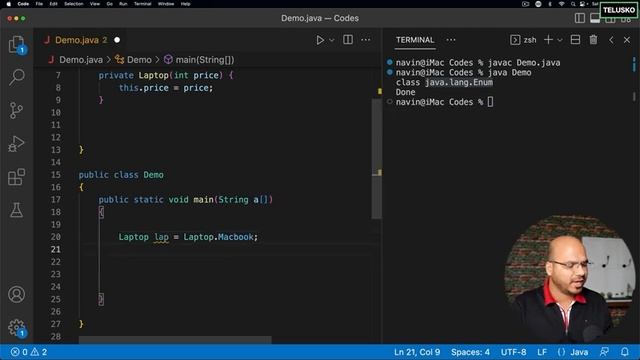Open the Help menu
This screenshot has width=640, height=360.
185,4
